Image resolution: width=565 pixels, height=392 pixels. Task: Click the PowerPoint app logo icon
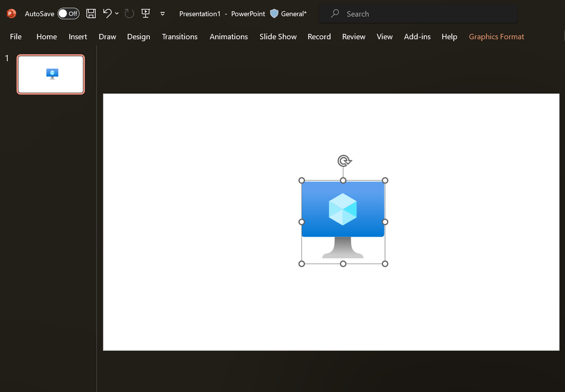pyautogui.click(x=11, y=14)
